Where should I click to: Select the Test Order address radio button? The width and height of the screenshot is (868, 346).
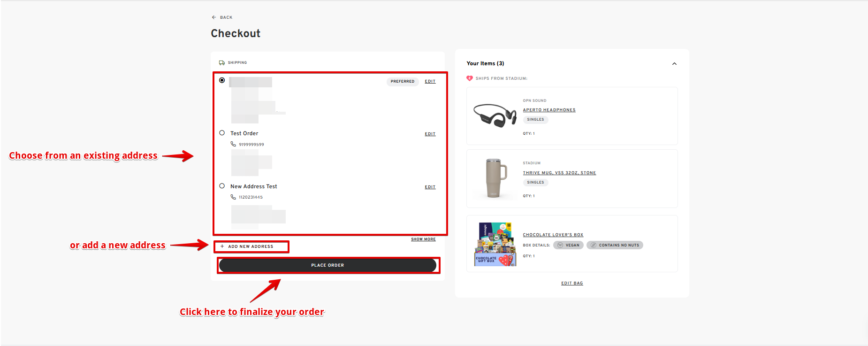(x=222, y=133)
